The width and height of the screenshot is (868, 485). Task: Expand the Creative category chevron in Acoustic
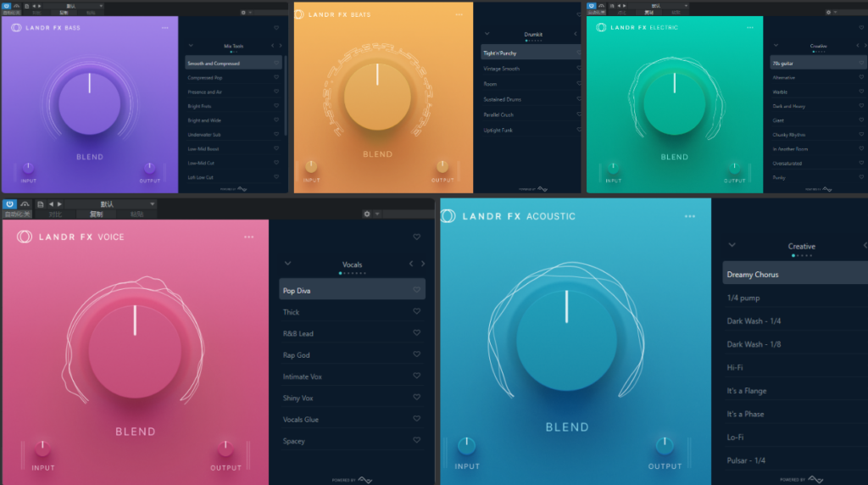[732, 245]
